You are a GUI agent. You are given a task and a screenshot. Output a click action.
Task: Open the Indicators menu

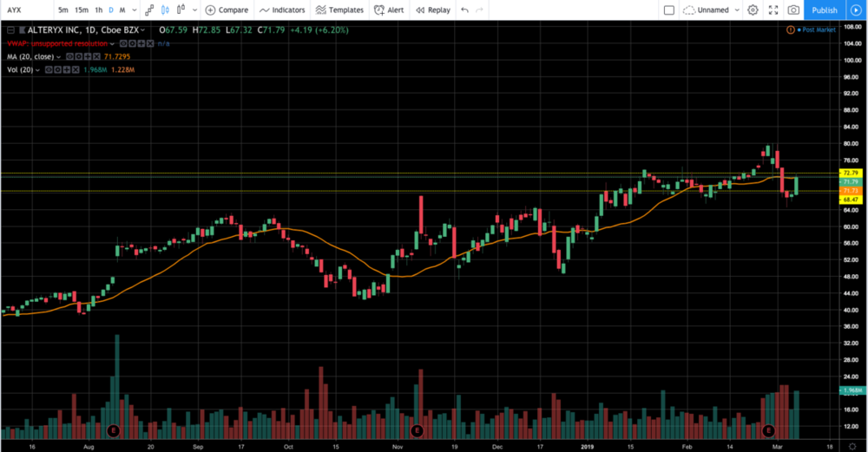coord(282,10)
